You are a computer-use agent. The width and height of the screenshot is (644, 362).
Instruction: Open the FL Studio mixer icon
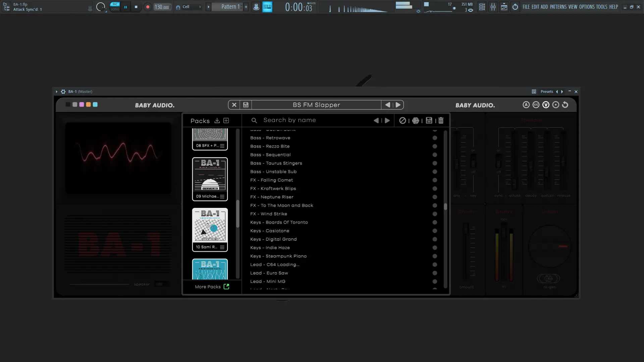[x=493, y=7]
